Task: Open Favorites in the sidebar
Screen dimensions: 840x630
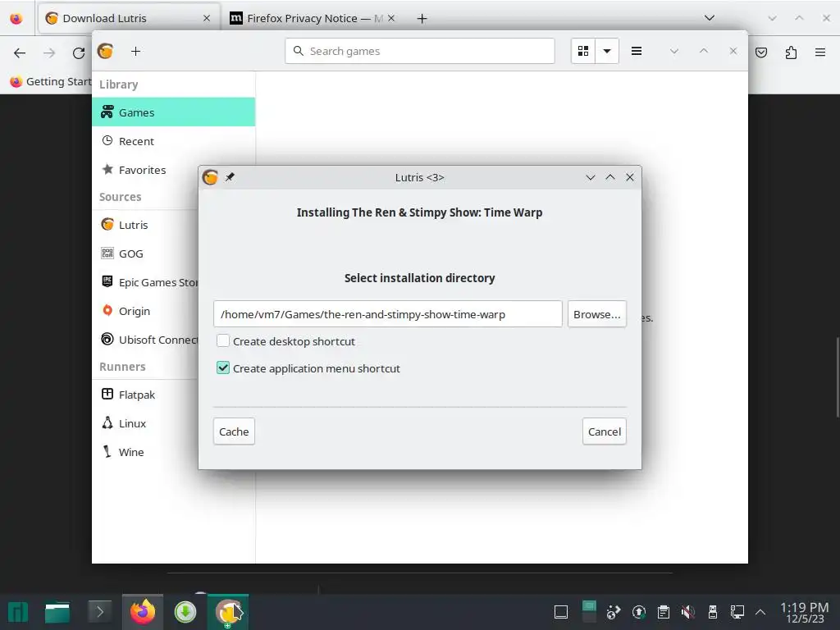Action: pos(144,170)
